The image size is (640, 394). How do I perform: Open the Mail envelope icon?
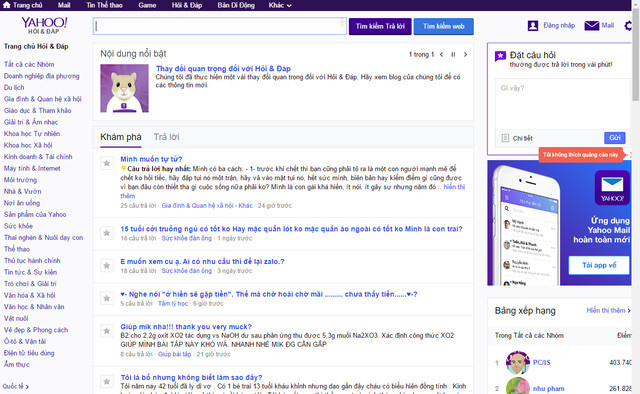[591, 26]
